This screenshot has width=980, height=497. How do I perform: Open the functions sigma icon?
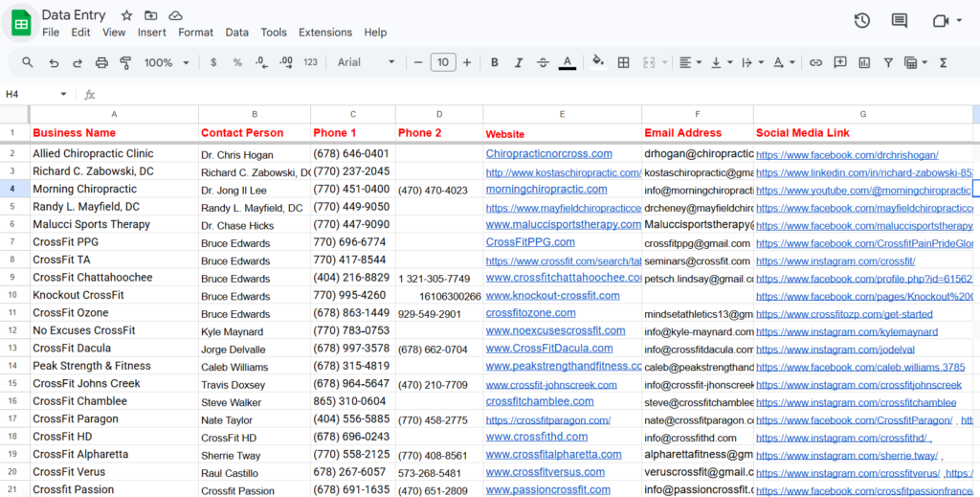click(943, 62)
